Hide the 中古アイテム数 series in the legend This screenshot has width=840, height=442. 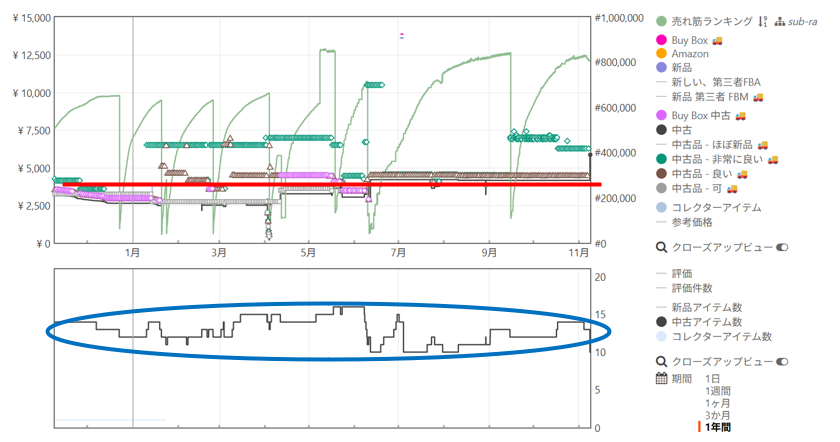(x=707, y=322)
